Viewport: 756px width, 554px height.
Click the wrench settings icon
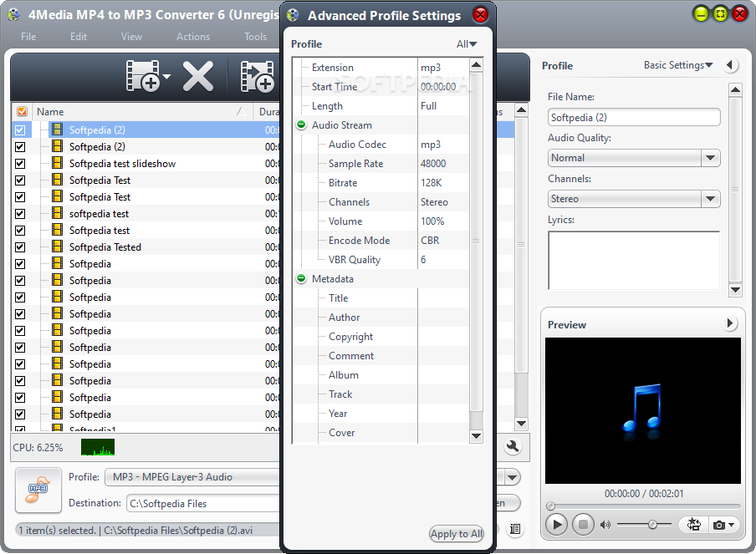tap(513, 446)
